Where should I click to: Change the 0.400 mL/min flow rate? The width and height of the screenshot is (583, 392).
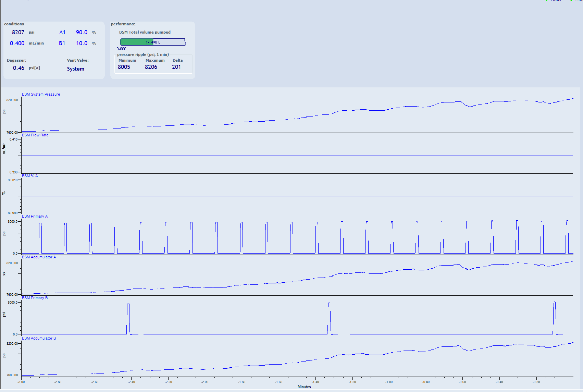[17, 43]
